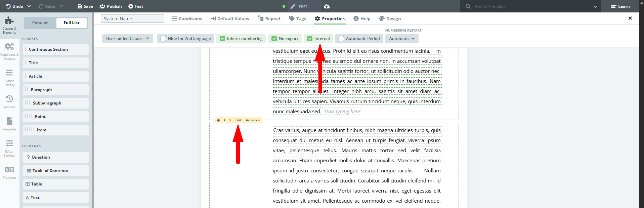Click the cloud upload icon
This screenshot has height=208, width=644.
(327, 6)
